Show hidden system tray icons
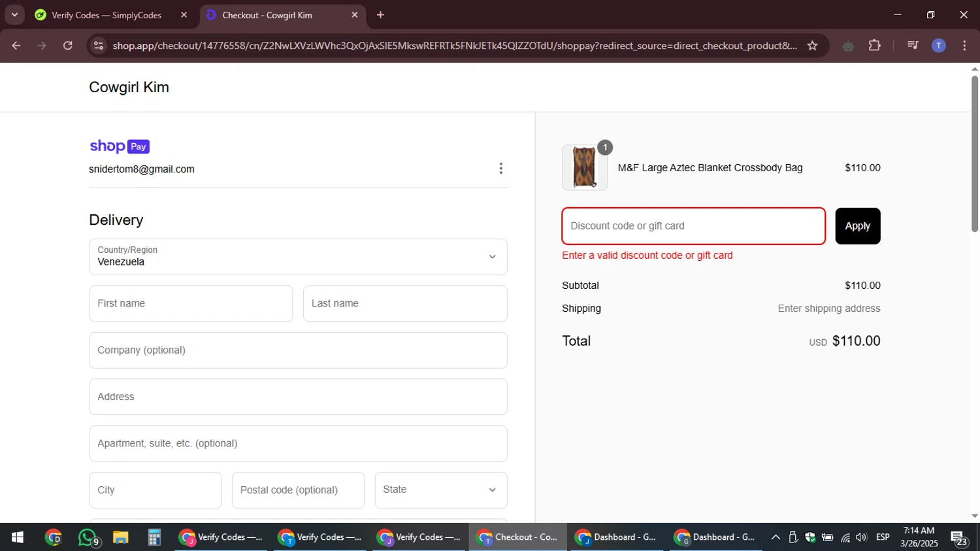 point(776,537)
